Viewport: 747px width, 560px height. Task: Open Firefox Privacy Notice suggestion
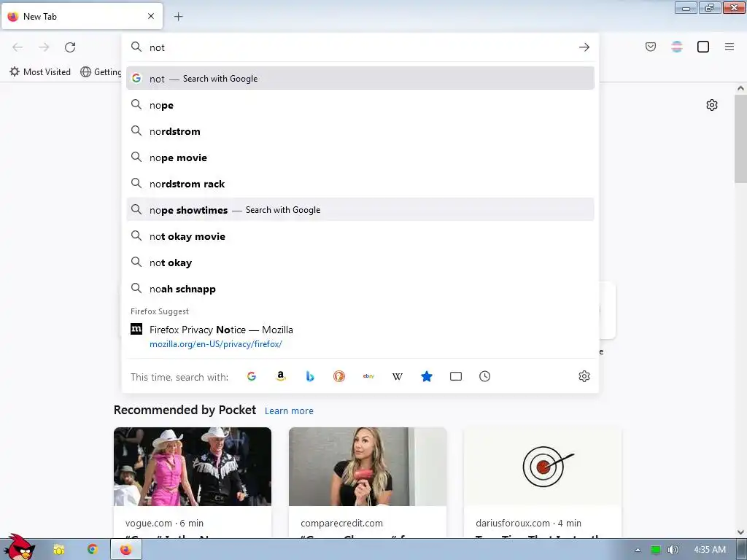[x=360, y=336]
